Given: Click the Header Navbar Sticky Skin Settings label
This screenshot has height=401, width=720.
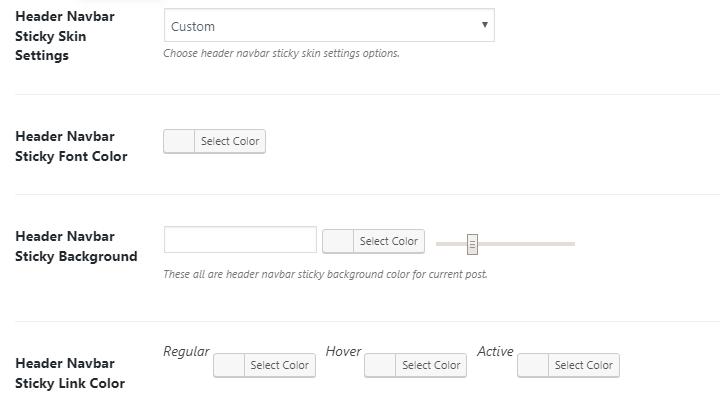Looking at the screenshot, I should 65,36.
